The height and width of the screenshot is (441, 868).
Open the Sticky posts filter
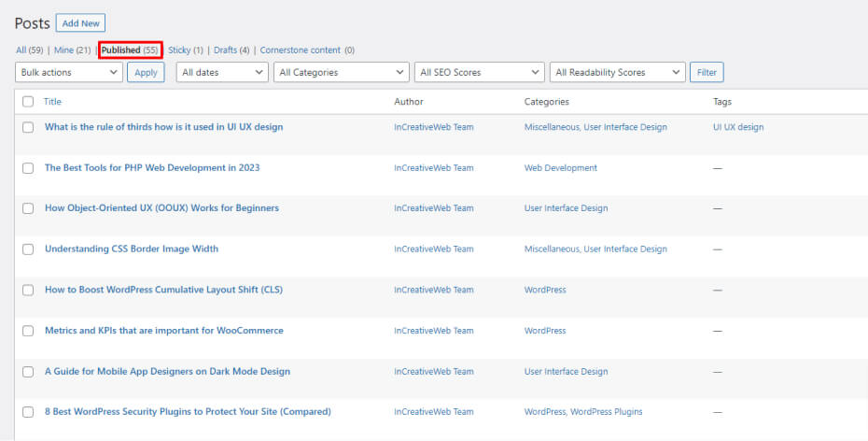point(179,50)
